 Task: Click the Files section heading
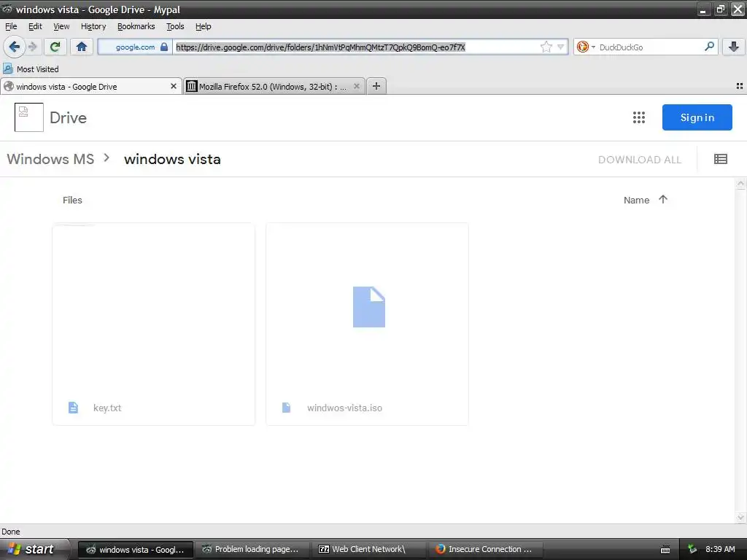72,200
